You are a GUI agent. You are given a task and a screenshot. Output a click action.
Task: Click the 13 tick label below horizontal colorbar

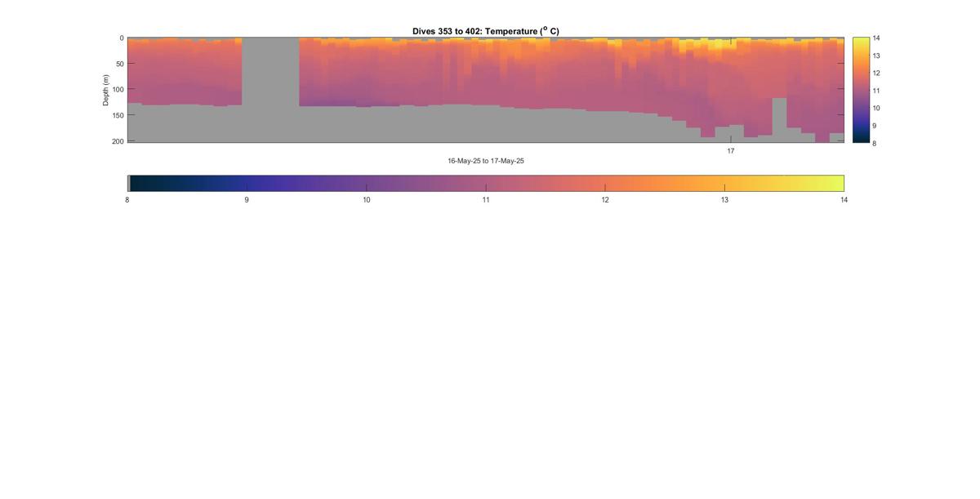coord(724,200)
